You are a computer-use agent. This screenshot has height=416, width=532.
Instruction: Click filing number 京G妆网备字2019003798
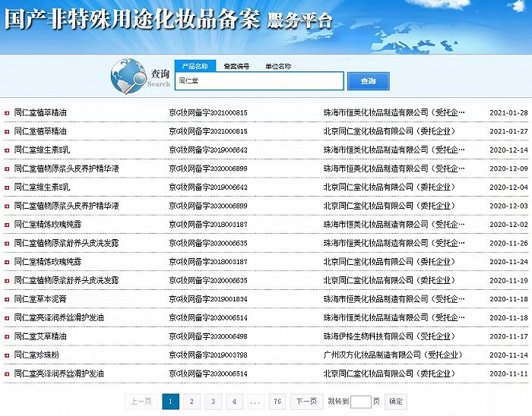tap(208, 355)
